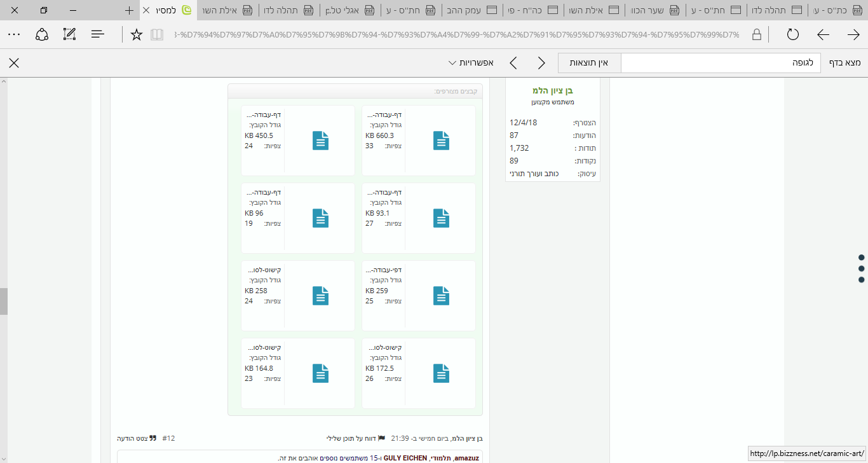Open the 96 KB attachment file icon
Screen dimensions: 868x463
[x=321, y=218]
